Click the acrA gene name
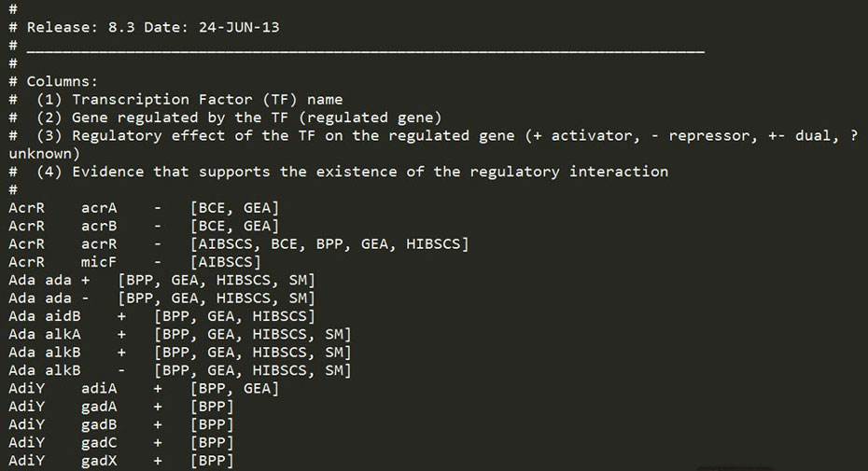The image size is (868, 471). coord(99,208)
